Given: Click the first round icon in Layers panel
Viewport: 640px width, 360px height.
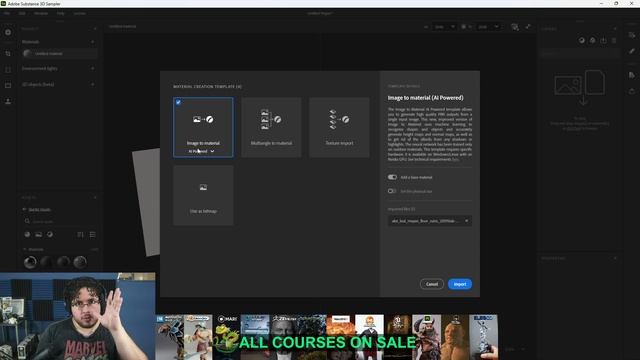Looking at the screenshot, I should tap(582, 40).
